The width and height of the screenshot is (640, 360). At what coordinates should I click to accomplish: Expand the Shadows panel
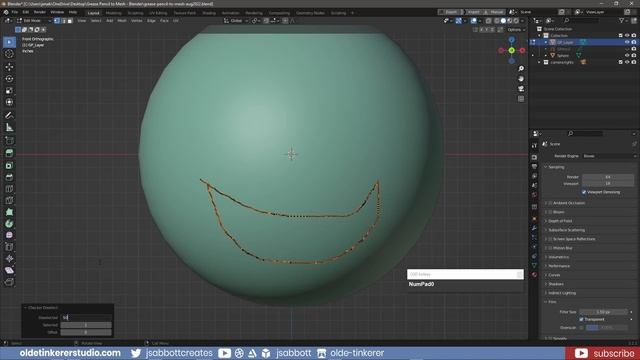click(x=556, y=284)
